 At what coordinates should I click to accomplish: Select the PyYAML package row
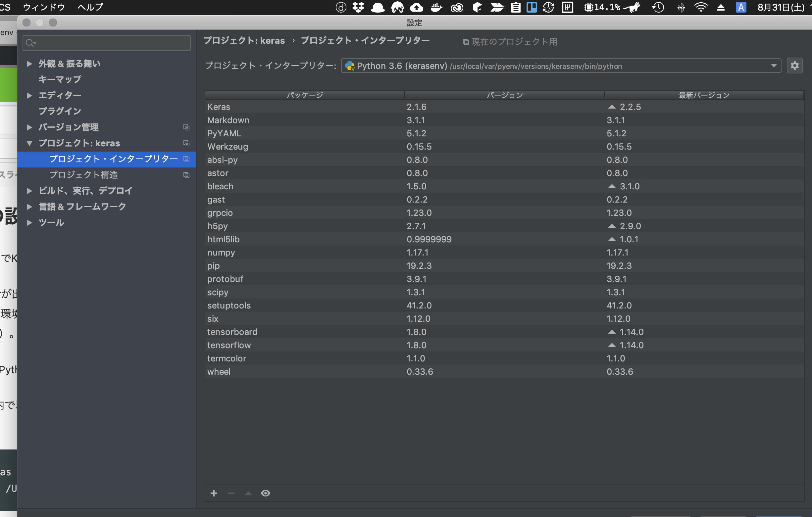pyautogui.click(x=504, y=133)
